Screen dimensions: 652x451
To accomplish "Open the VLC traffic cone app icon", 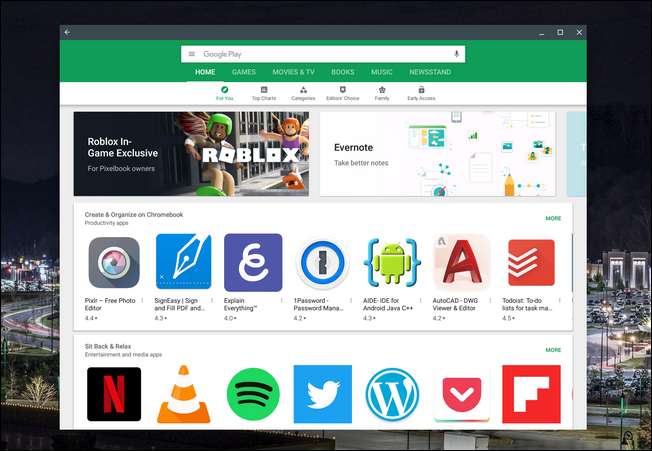I will click(183, 394).
